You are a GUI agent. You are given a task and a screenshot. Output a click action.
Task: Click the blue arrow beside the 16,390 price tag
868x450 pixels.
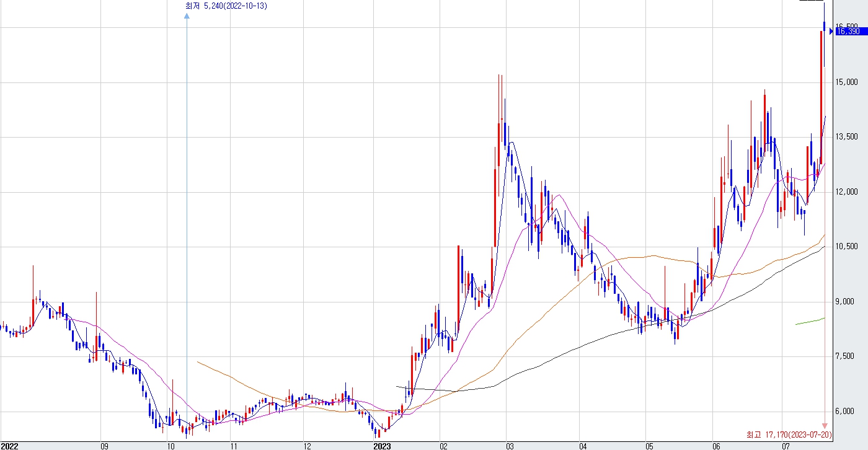point(831,31)
